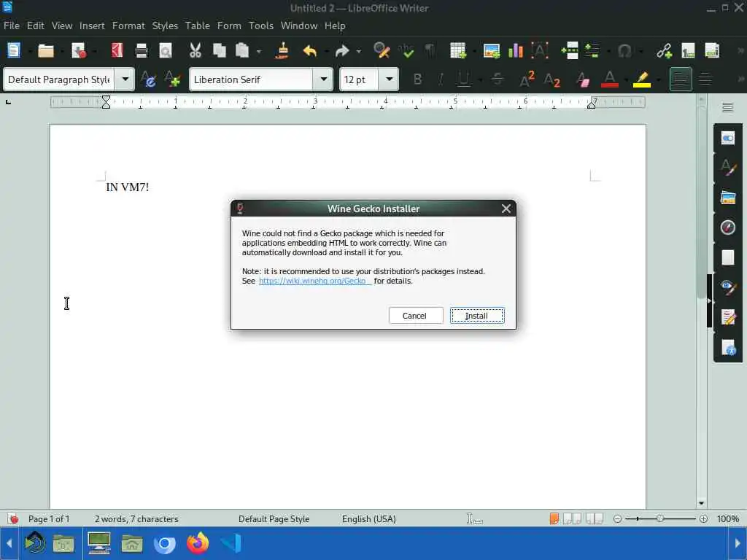Expand the paragraph style dropdown arrow
This screenshot has width=747, height=560.
[125, 79]
